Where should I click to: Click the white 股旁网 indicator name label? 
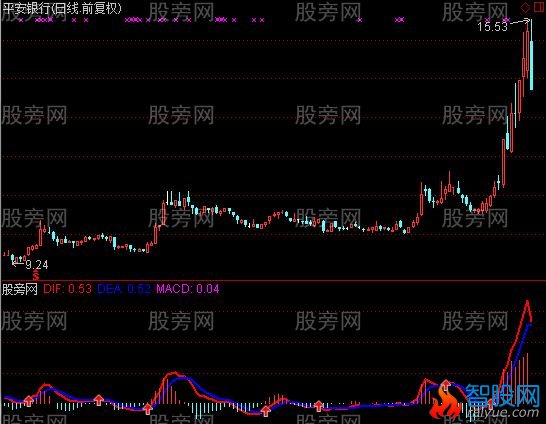click(20, 289)
